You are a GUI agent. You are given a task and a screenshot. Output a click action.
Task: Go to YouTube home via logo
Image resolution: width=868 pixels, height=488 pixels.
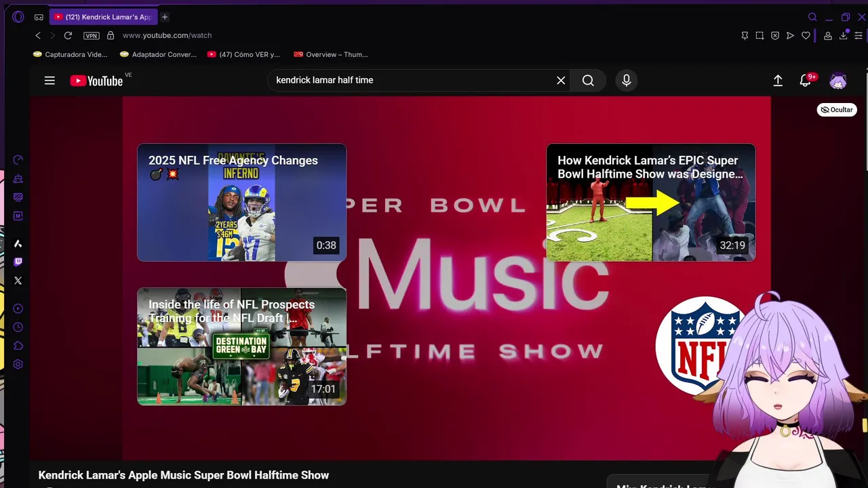pos(96,81)
